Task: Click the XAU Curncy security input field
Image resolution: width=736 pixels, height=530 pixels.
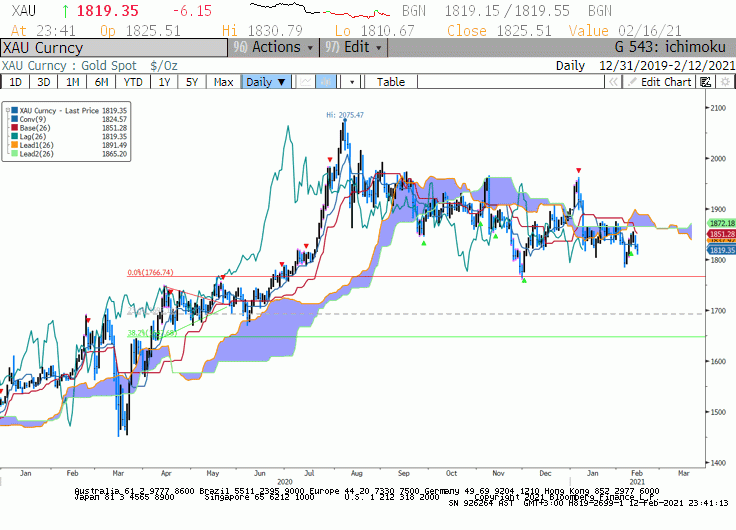Action: tap(114, 48)
